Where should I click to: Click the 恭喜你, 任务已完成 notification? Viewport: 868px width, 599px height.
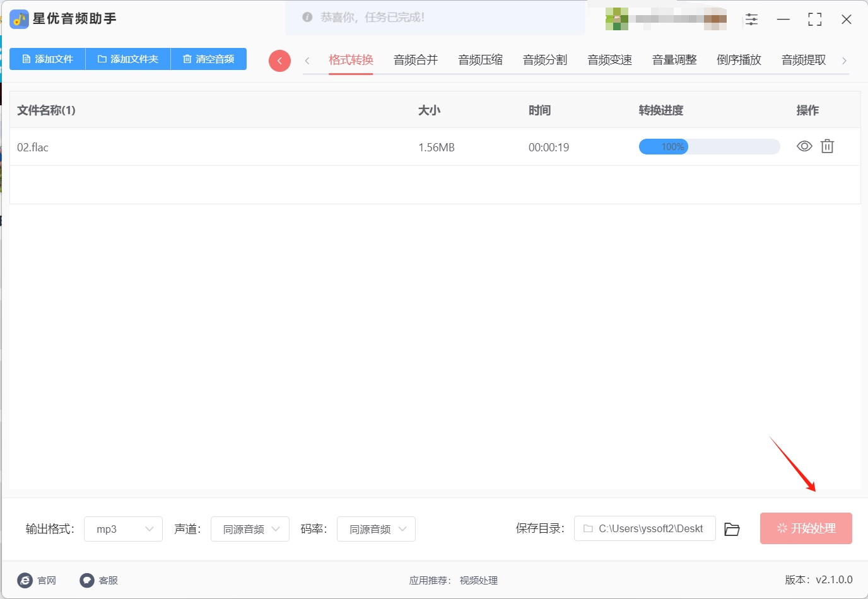click(x=435, y=18)
